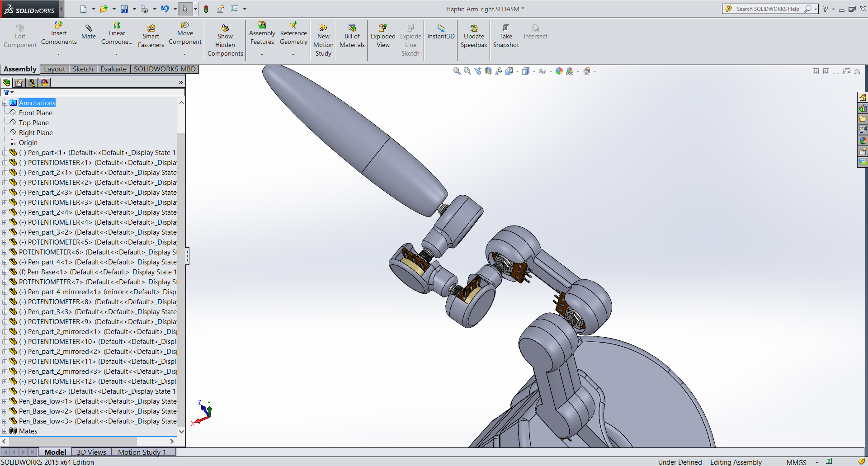The height and width of the screenshot is (466, 868).
Task: Click Zoom to Fit in view toolbar
Action: tap(457, 71)
